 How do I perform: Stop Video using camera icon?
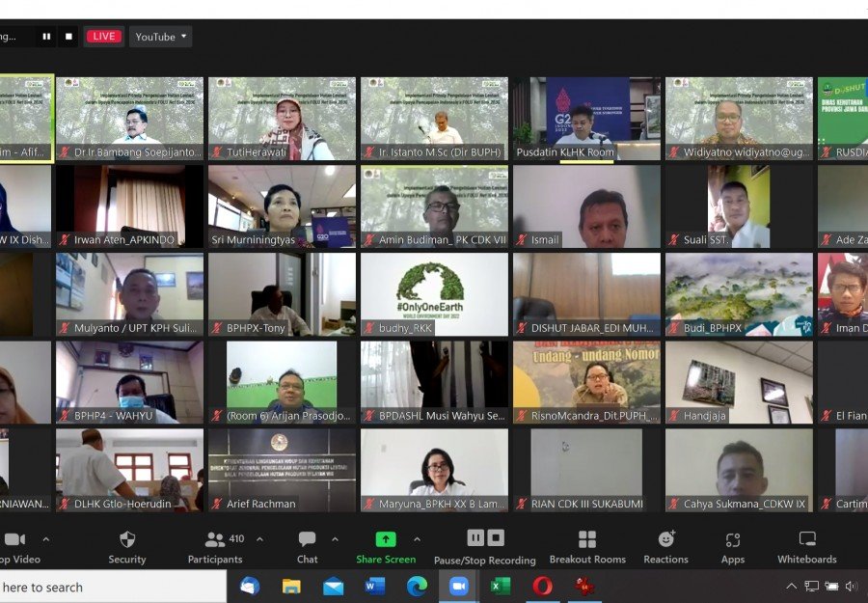tap(14, 539)
